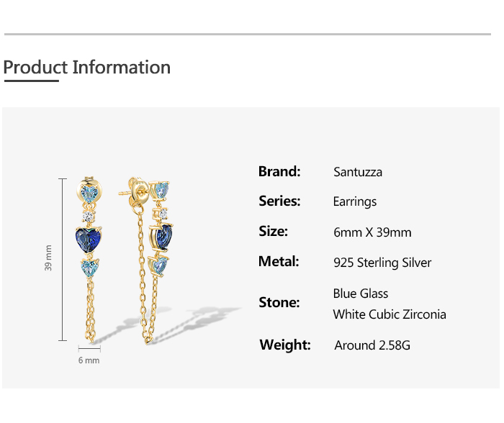
Task: Click the Weight label
Action: tap(285, 345)
